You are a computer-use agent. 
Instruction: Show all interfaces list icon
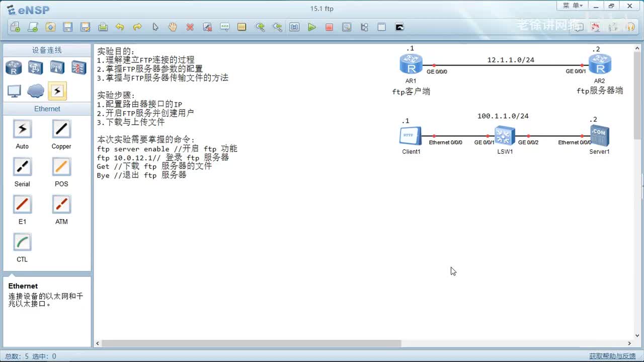pyautogui.click(x=364, y=27)
